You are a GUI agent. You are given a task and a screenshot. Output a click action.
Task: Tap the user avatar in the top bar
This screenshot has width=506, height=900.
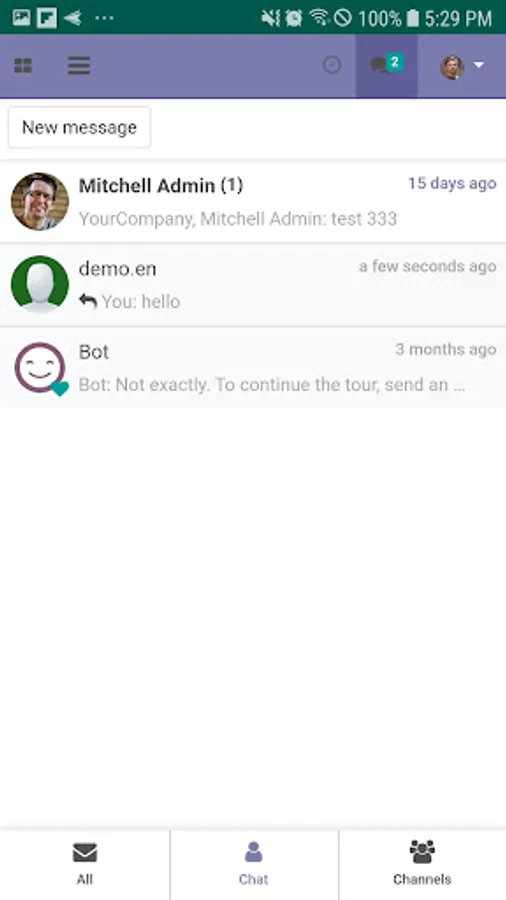click(x=452, y=67)
